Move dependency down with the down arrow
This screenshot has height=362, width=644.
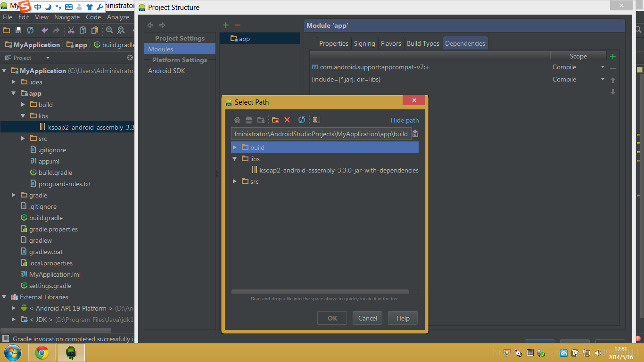click(x=613, y=92)
